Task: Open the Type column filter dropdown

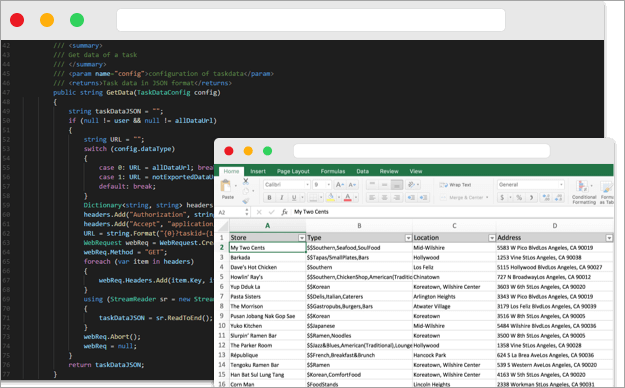Action: point(408,238)
